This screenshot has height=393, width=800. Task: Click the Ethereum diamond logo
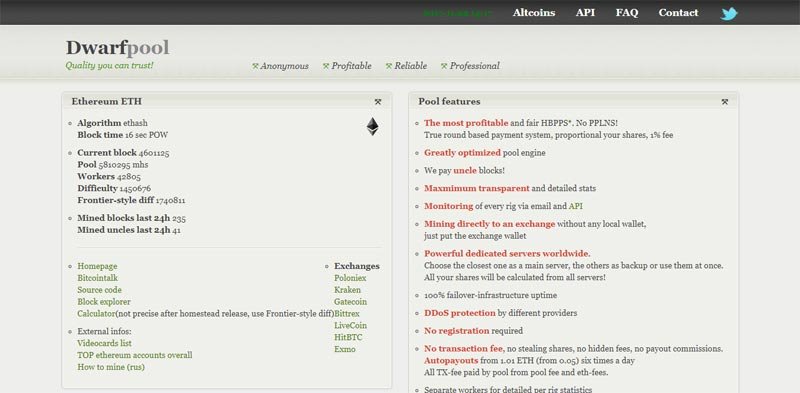click(x=372, y=127)
